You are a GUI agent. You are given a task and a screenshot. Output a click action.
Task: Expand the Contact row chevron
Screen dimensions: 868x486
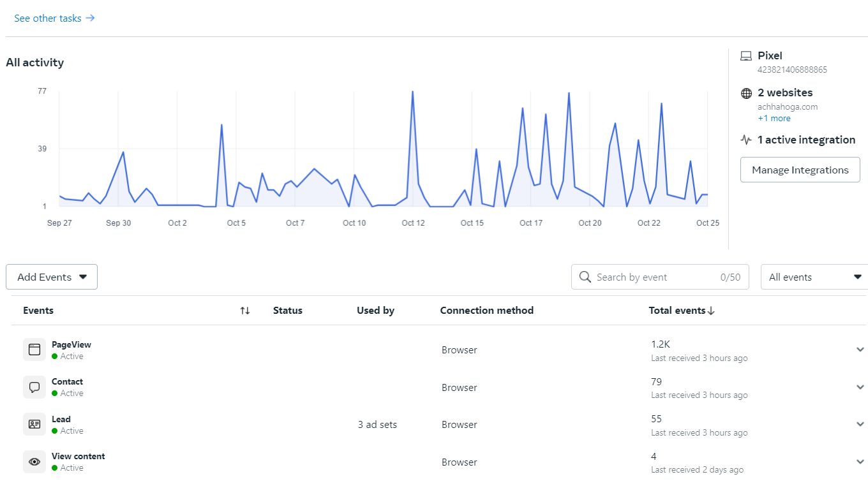point(860,387)
